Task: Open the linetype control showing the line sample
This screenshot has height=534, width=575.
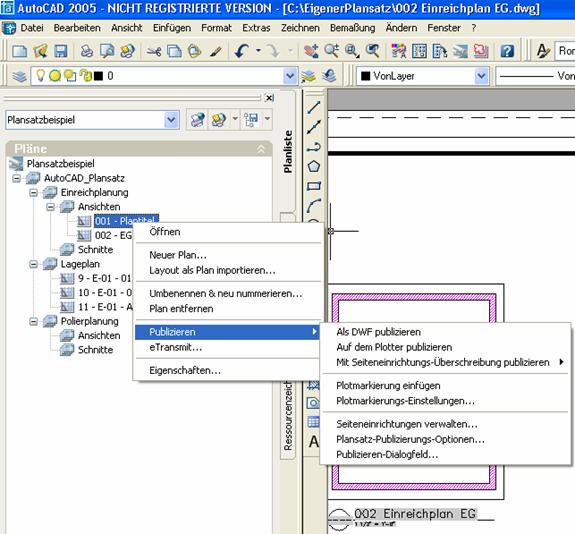Action: point(535,76)
